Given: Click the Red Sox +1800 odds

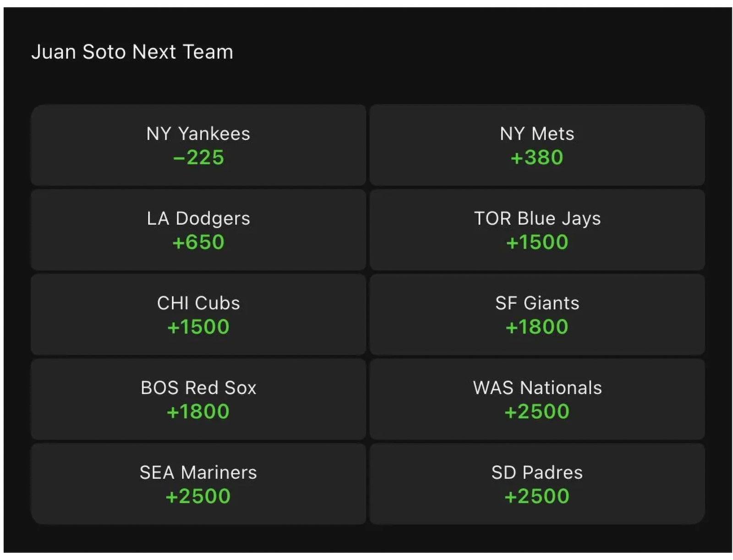Looking at the screenshot, I should pos(198,412).
